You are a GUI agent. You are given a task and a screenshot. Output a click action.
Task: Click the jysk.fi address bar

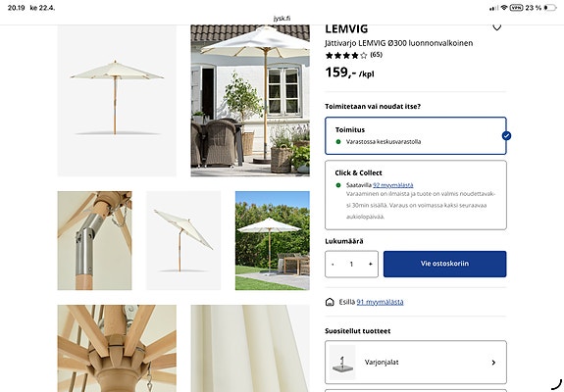point(282,19)
